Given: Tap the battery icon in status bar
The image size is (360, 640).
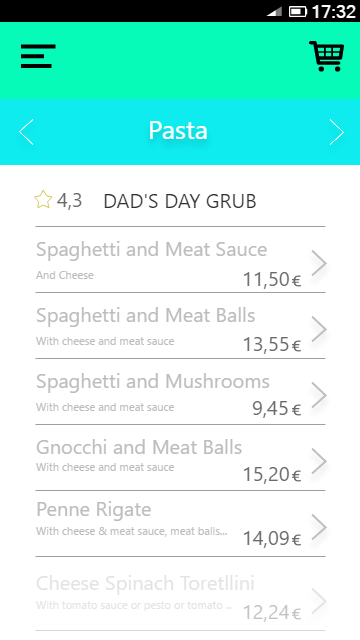Looking at the screenshot, I should point(298,11).
